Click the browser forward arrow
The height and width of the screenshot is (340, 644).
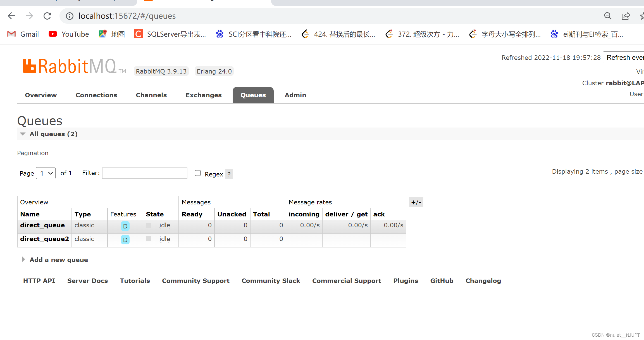(29, 16)
